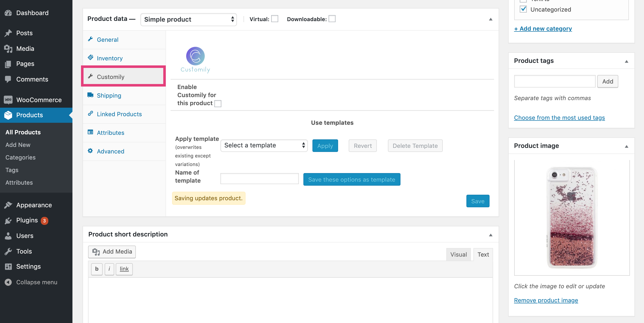The height and width of the screenshot is (323, 644).
Task: Select the Linked Products chain icon
Action: click(90, 113)
